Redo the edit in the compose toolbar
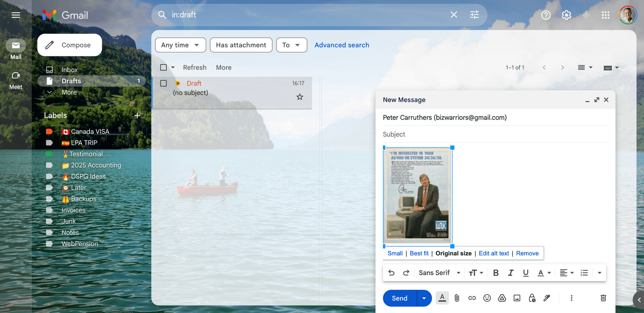 406,273
